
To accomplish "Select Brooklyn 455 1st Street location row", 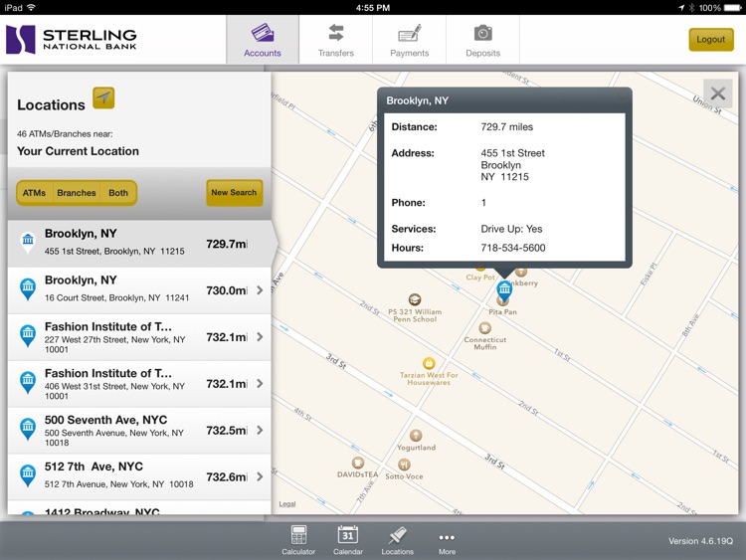I will point(139,243).
